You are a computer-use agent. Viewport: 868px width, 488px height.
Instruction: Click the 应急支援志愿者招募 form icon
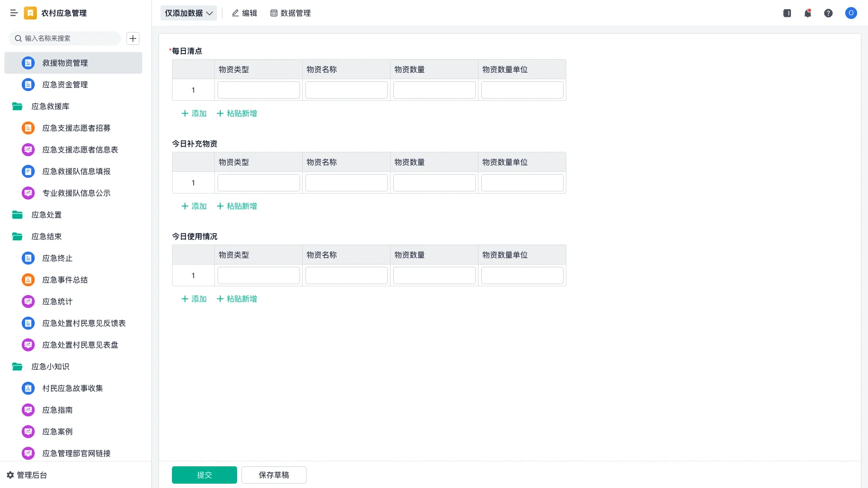point(28,128)
